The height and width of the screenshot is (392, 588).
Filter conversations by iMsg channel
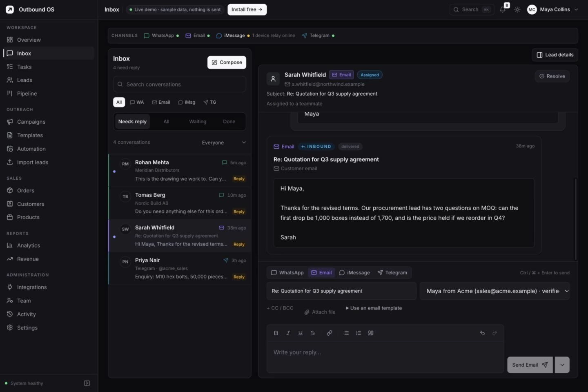(x=187, y=102)
